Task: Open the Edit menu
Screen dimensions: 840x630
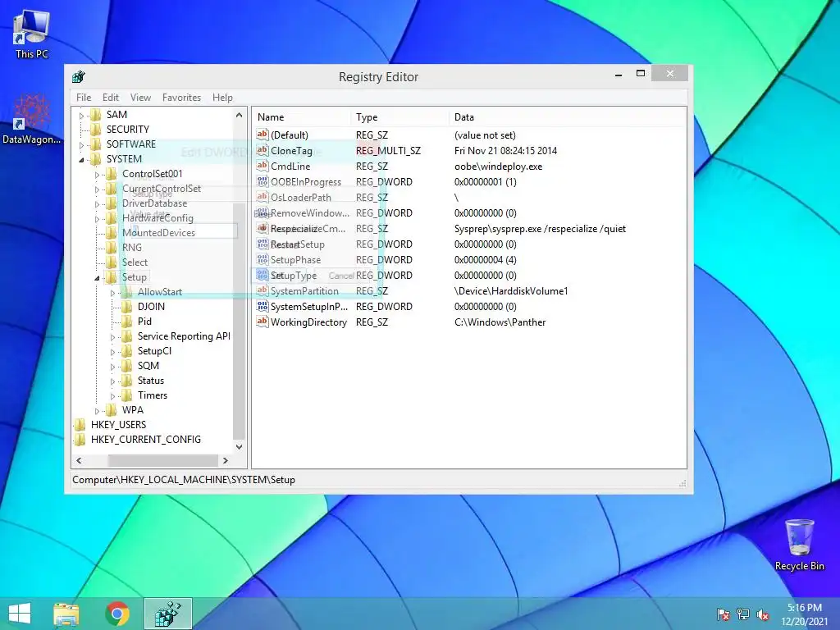Action: (x=111, y=98)
